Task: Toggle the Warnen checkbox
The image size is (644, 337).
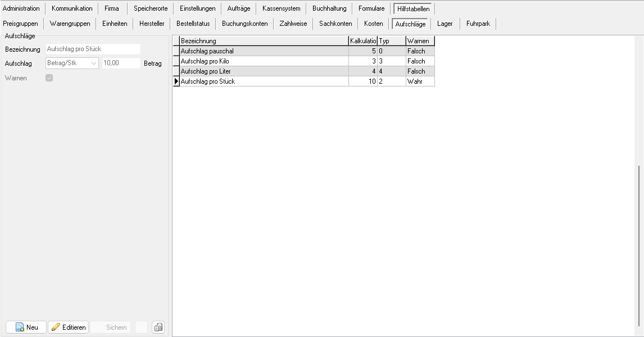Action: click(x=49, y=78)
